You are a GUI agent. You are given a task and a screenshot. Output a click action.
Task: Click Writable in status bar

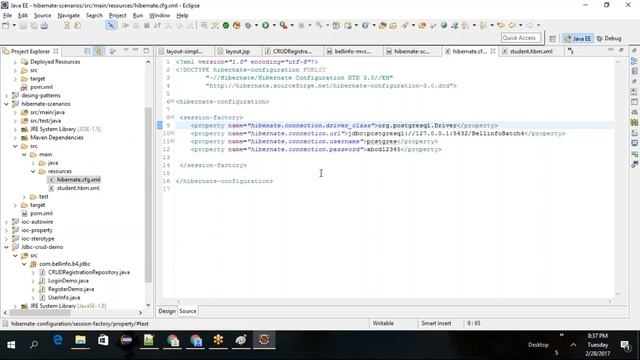[383, 323]
